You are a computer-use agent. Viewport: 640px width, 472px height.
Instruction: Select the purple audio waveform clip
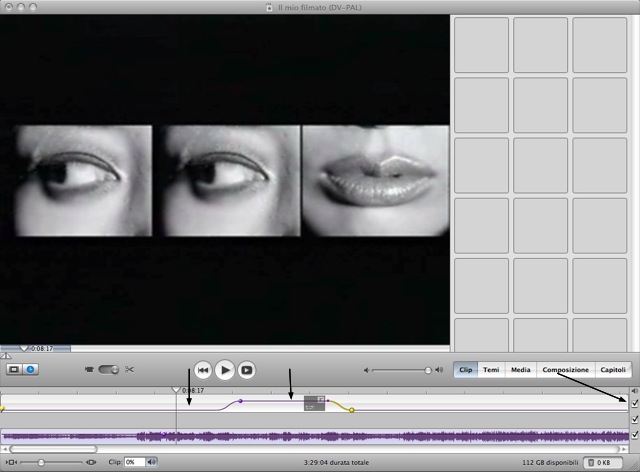[314, 436]
